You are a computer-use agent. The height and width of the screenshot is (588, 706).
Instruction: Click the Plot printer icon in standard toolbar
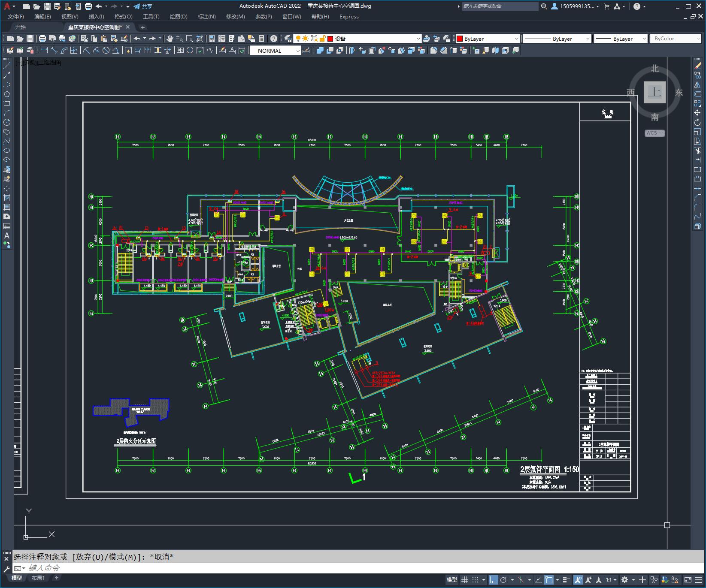pyautogui.click(x=42, y=39)
